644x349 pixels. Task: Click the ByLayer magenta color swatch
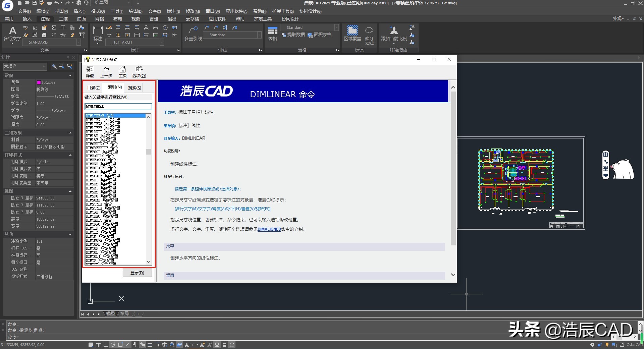tap(39, 82)
